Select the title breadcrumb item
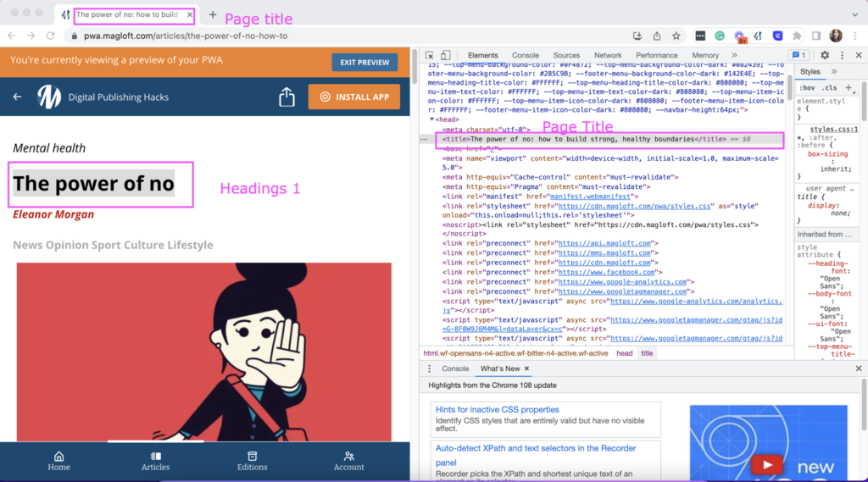The image size is (868, 482). pos(647,353)
